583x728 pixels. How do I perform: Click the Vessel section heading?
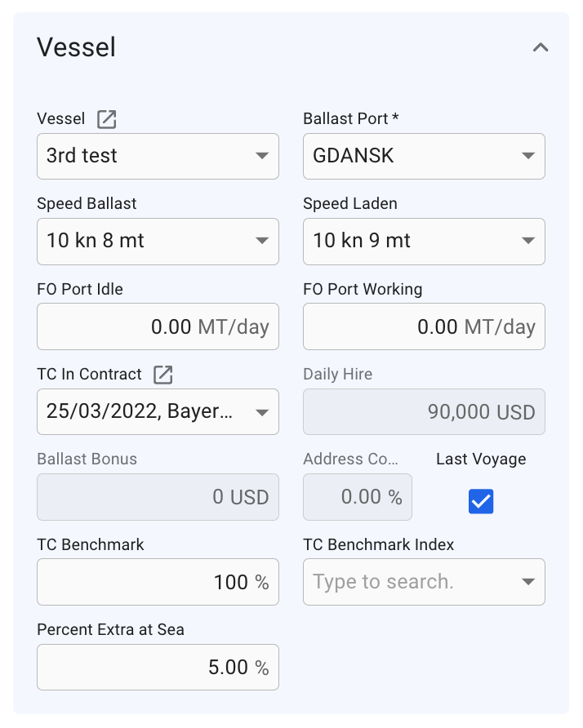[77, 47]
